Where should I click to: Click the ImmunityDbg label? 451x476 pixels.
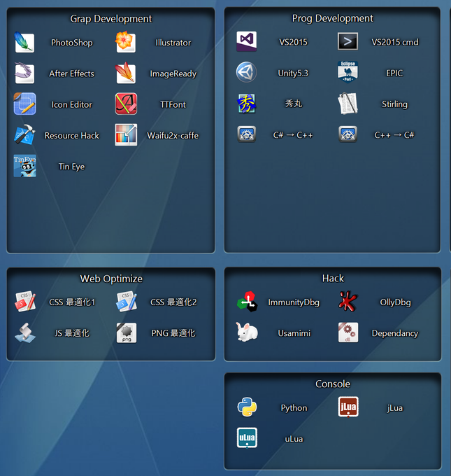click(x=294, y=302)
